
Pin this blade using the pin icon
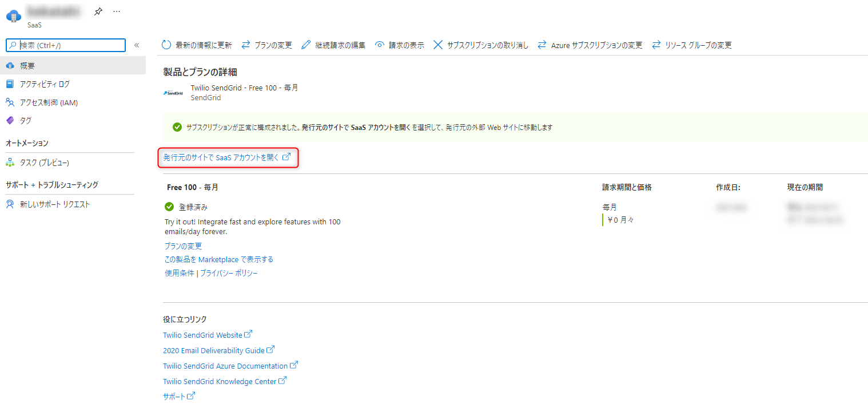pos(98,10)
